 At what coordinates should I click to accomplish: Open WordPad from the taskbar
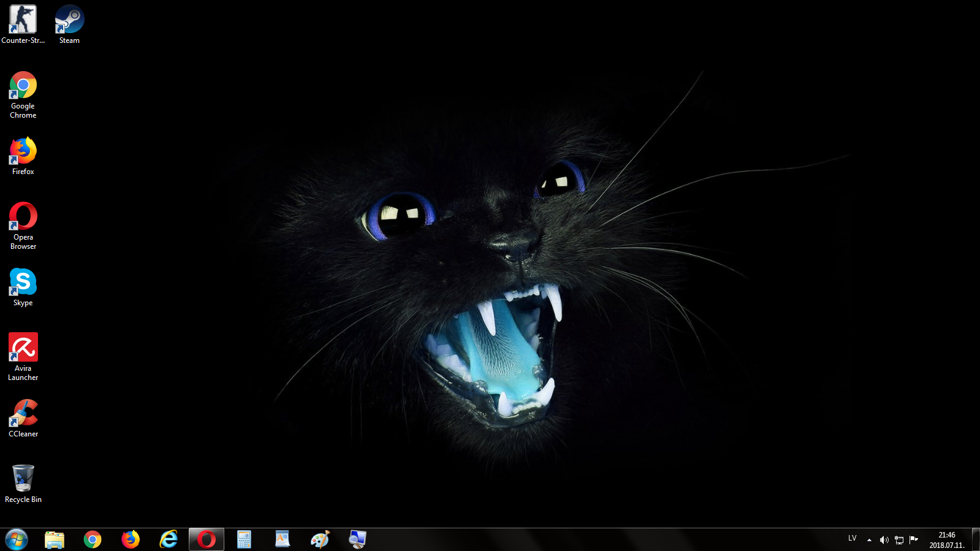283,539
